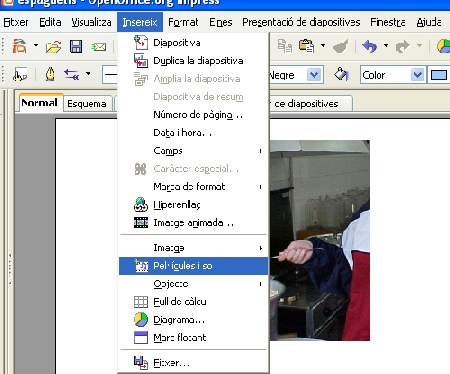Click the photo on the slide
Image resolution: width=450 pixels, height=374 pixels.
point(319,240)
